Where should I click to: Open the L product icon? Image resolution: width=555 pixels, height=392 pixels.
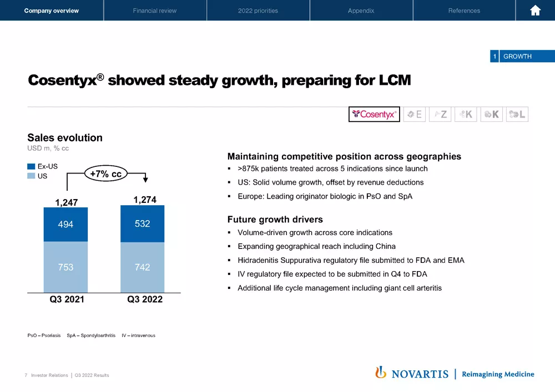pyautogui.click(x=517, y=114)
